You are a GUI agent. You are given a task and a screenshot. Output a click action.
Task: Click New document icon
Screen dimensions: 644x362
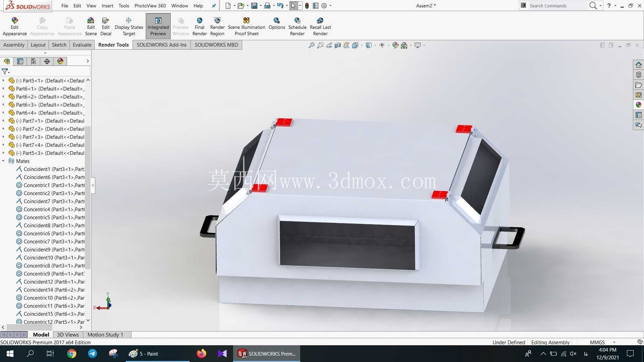tap(228, 6)
